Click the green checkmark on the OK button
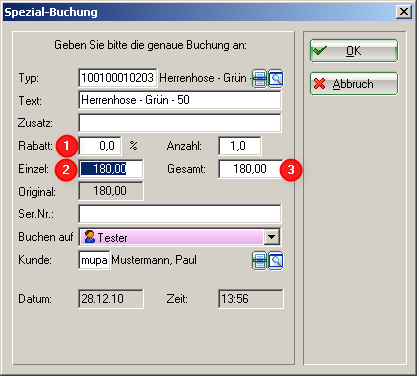 (x=320, y=51)
